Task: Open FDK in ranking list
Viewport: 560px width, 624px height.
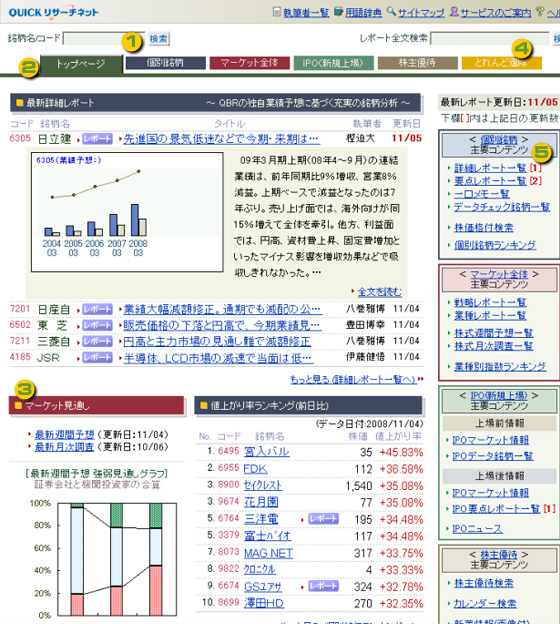Action: tap(256, 469)
